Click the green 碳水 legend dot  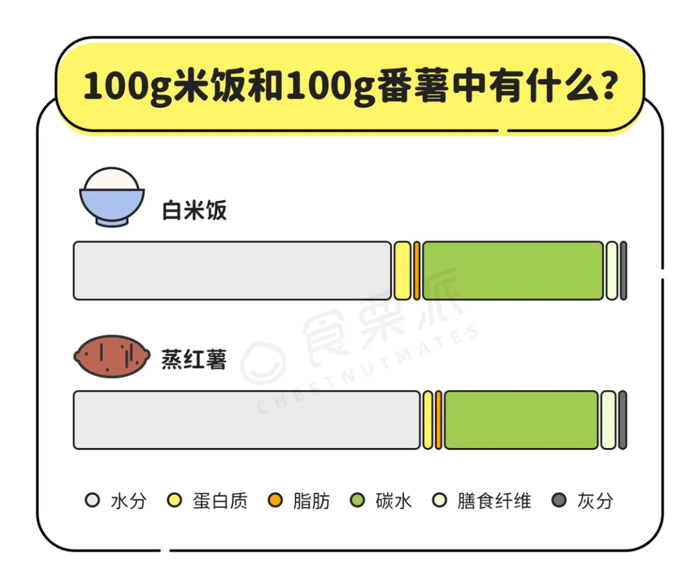(x=358, y=500)
